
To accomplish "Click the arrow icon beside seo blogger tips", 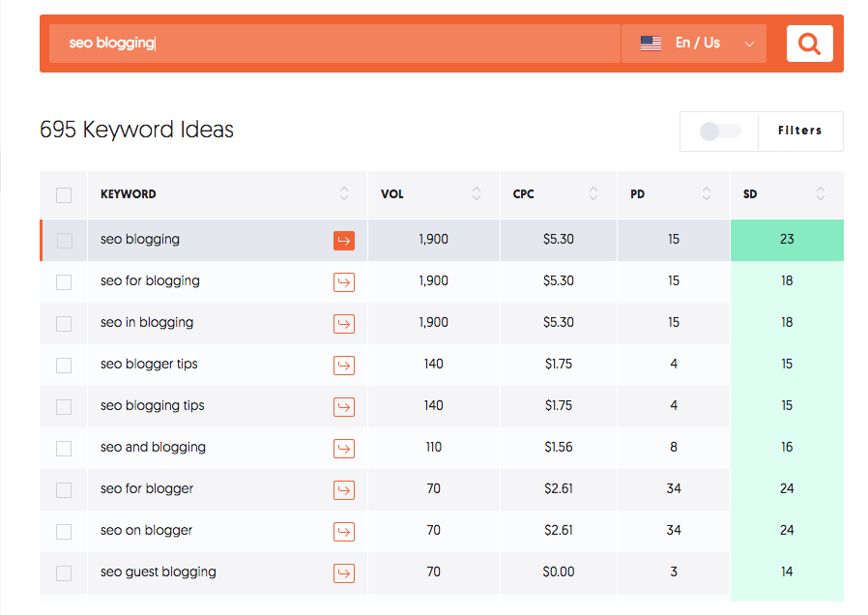I will 344,365.
